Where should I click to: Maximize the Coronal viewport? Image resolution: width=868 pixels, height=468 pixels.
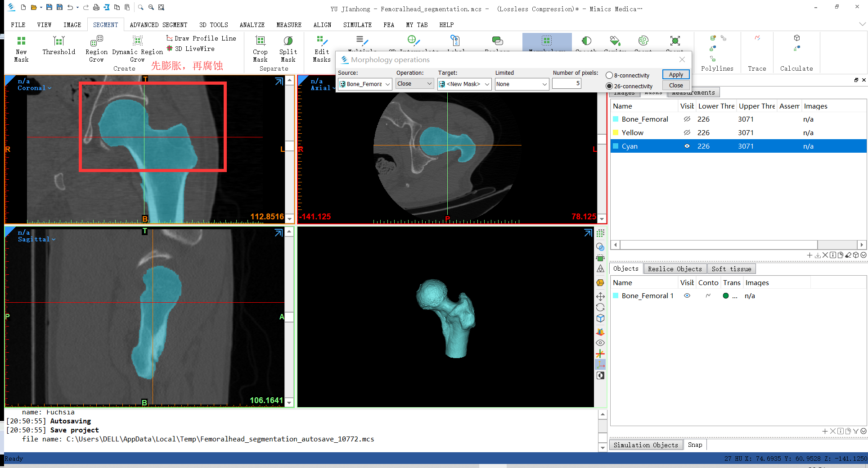(279, 81)
